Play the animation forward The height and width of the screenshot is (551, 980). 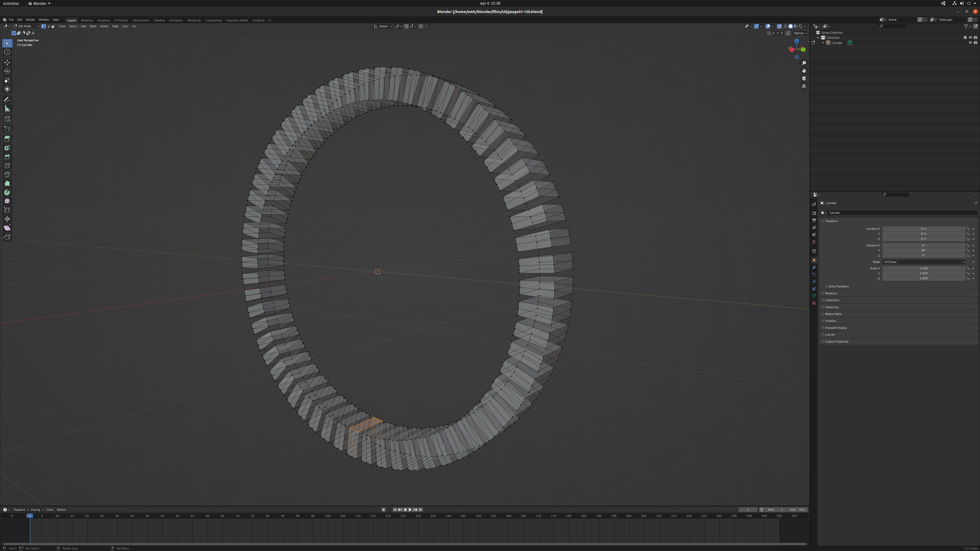(x=410, y=510)
